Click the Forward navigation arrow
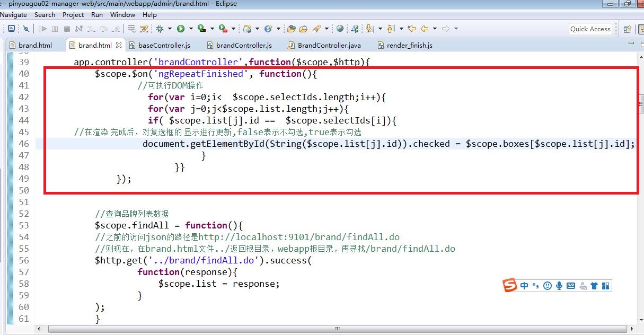The height and width of the screenshot is (335, 644). point(445,29)
